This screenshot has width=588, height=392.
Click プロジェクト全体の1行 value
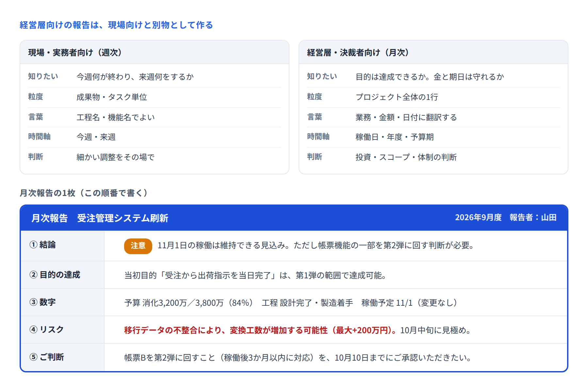(x=397, y=97)
